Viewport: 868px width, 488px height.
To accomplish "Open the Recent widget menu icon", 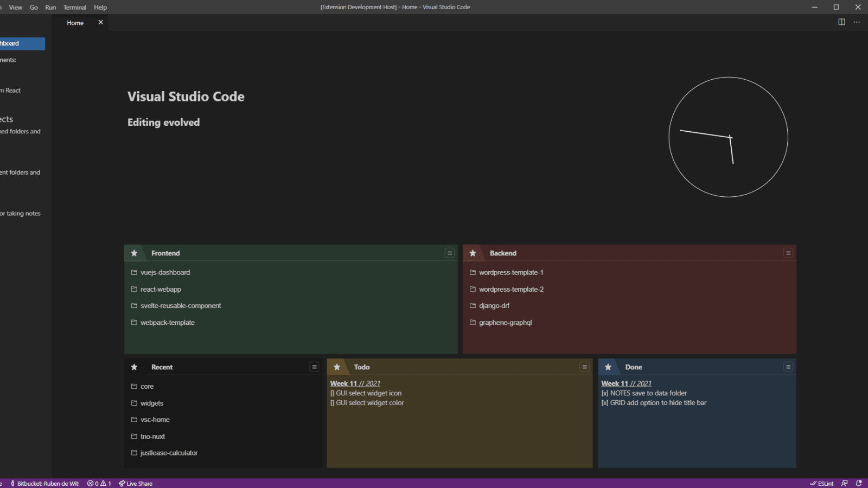I will [314, 367].
